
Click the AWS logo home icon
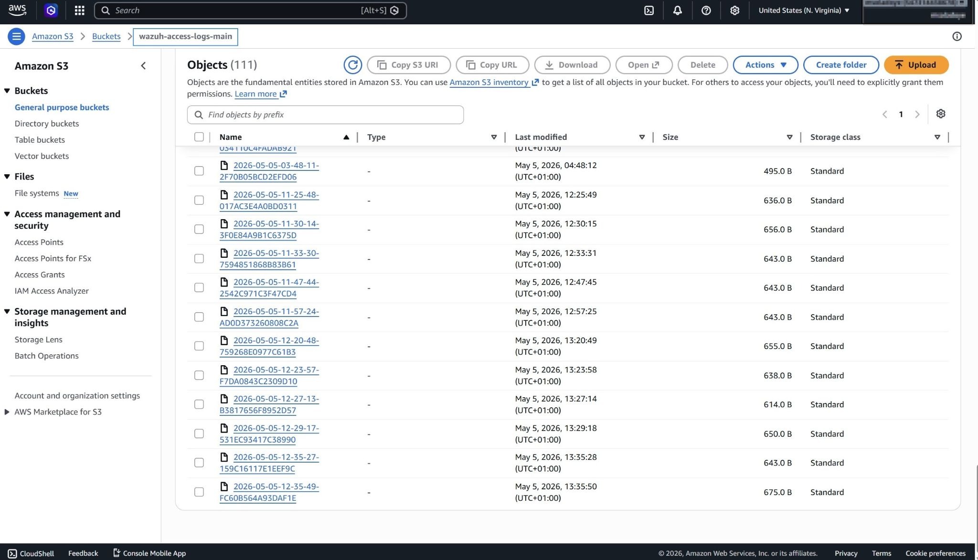pyautogui.click(x=17, y=10)
